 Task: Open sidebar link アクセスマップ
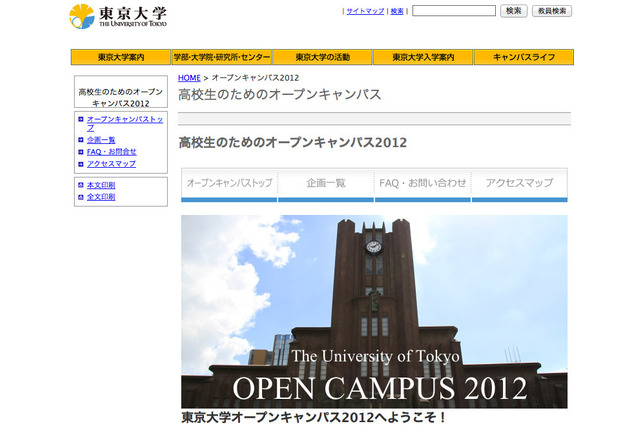pos(111,164)
